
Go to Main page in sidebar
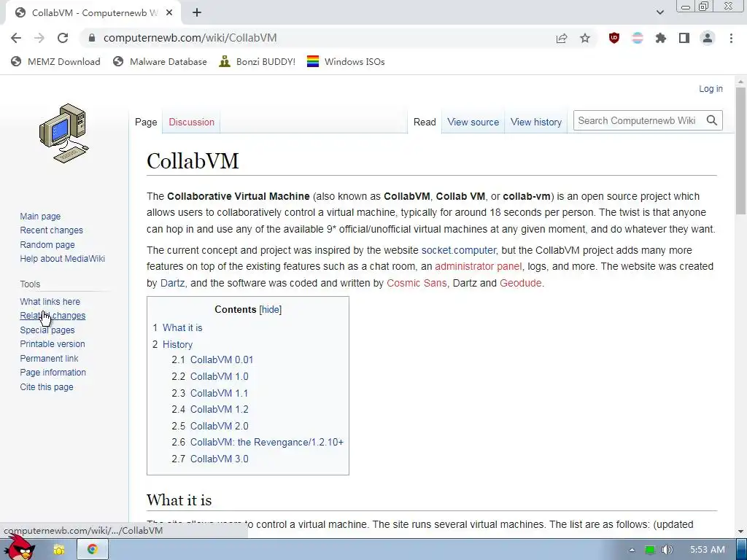[40, 216]
